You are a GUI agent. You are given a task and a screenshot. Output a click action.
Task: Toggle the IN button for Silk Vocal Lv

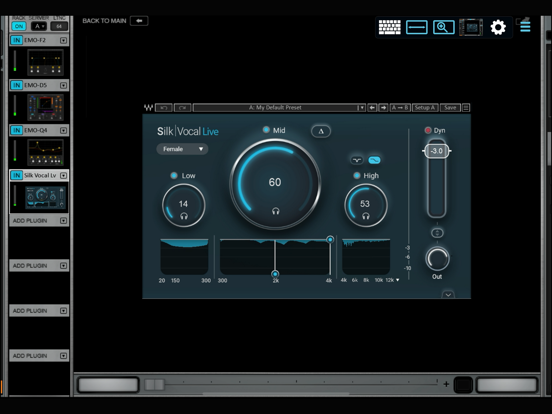click(16, 175)
